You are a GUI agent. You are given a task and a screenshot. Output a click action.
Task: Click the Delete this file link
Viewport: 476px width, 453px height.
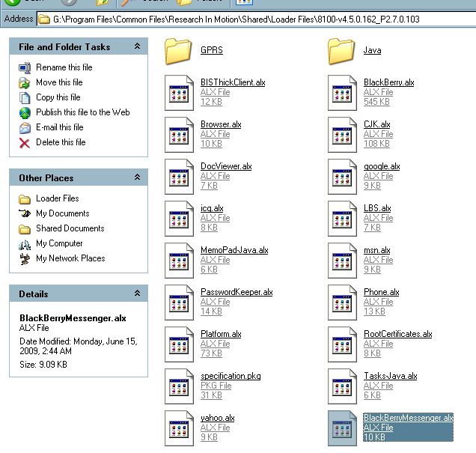[61, 142]
